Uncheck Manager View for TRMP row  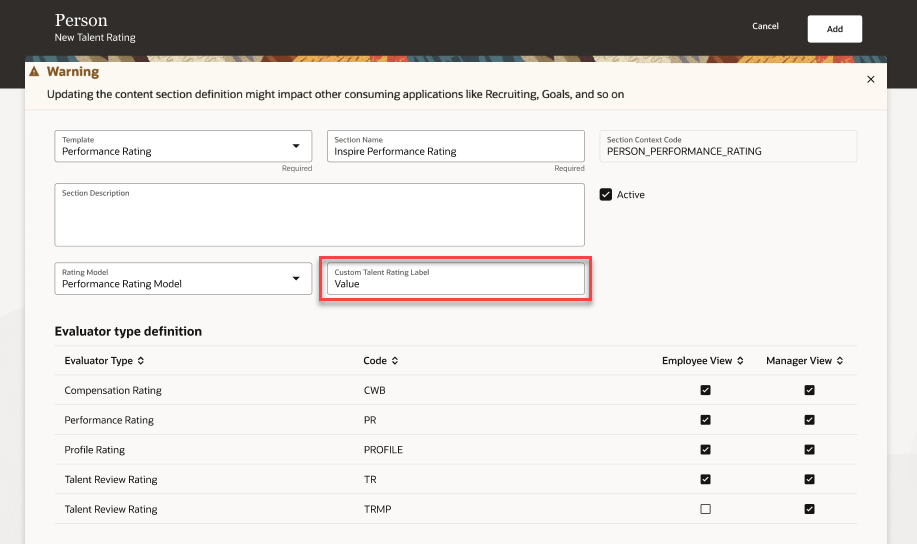point(809,509)
